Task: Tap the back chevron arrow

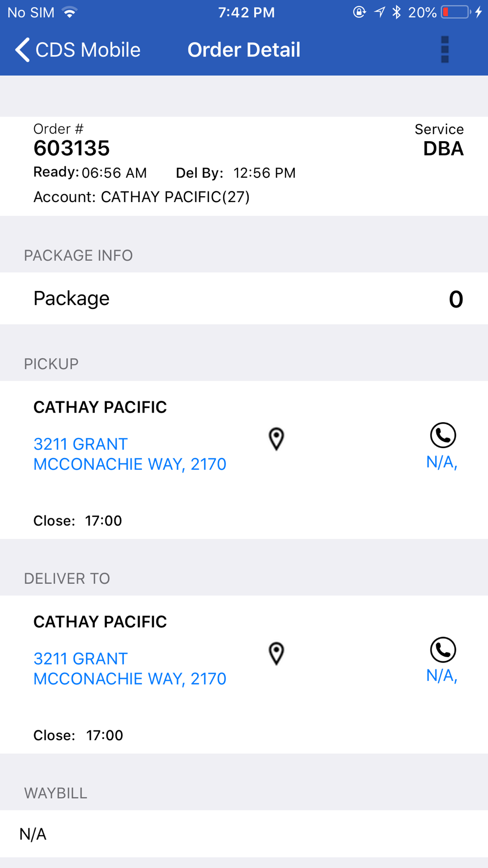Action: [x=22, y=50]
